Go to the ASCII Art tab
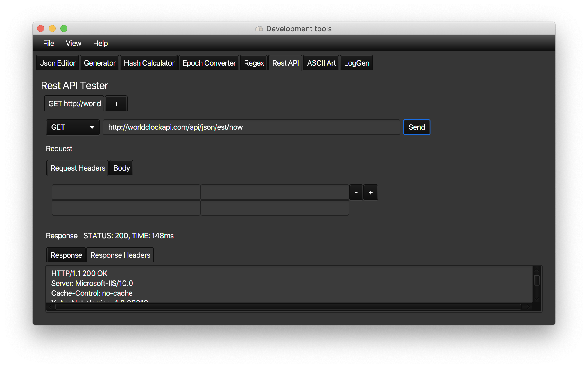The height and width of the screenshot is (368, 588). (x=321, y=63)
